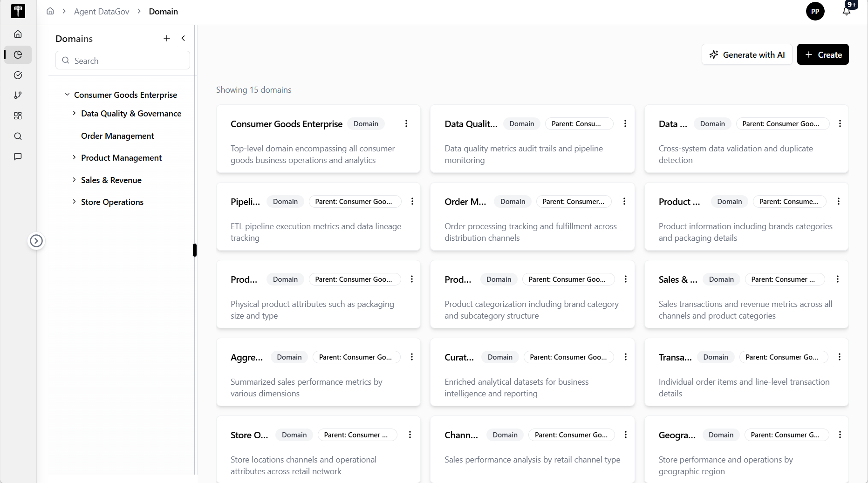
Task: Select Order Management in the domain tree
Action: click(x=117, y=136)
